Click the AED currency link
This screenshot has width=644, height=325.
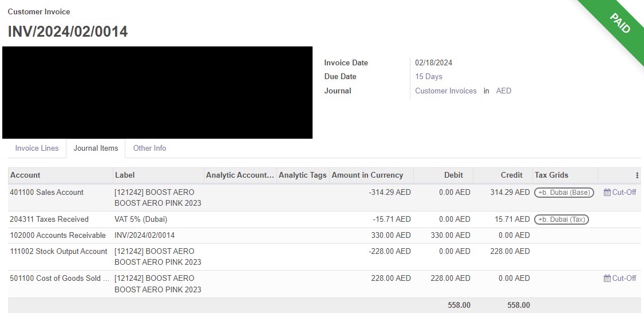coord(504,91)
